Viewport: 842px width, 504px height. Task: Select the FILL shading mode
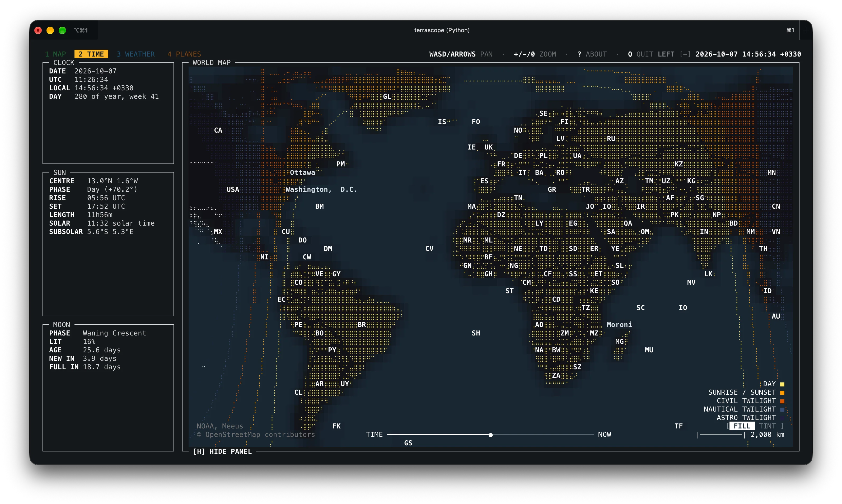(742, 426)
